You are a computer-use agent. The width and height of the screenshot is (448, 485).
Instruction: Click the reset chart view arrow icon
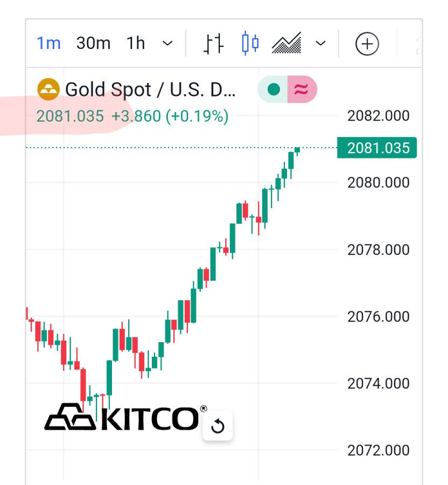[218, 427]
